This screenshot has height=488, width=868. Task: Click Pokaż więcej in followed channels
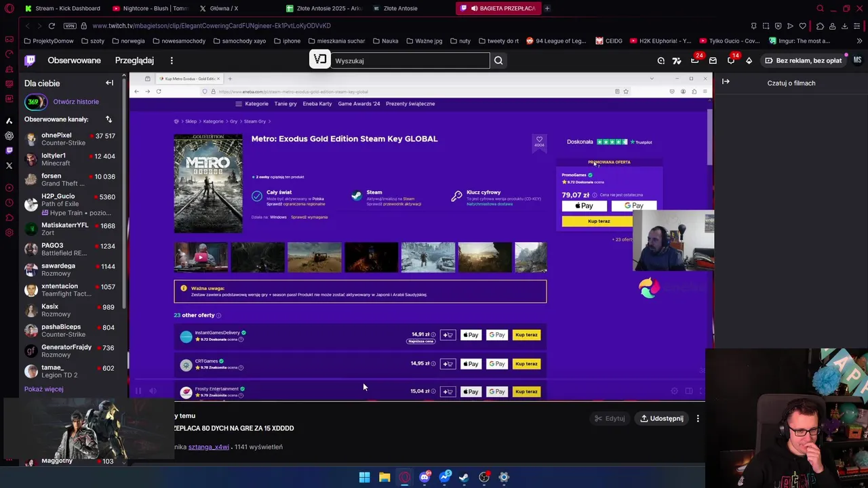coord(44,389)
